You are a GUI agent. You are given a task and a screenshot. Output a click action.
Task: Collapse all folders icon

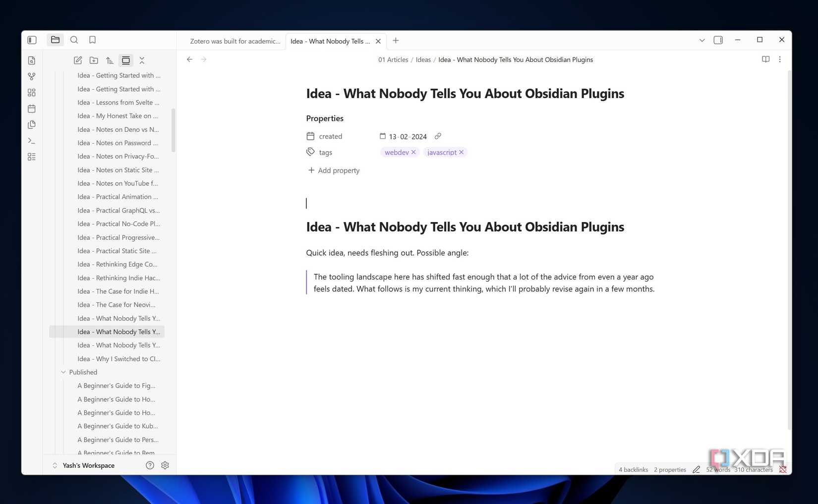click(142, 60)
